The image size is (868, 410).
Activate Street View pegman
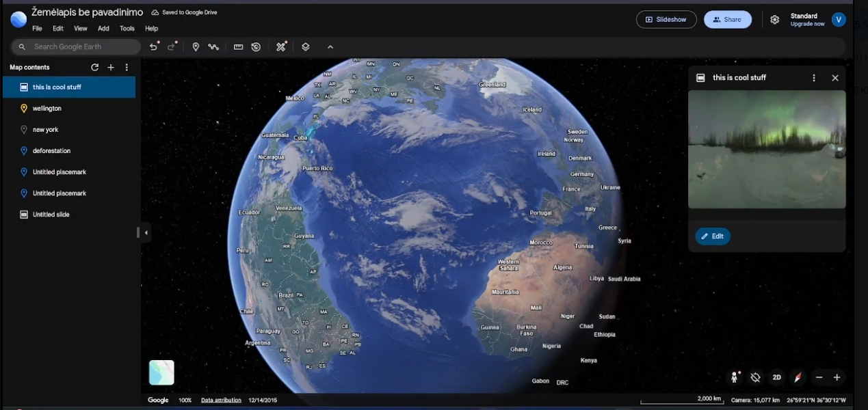(735, 377)
